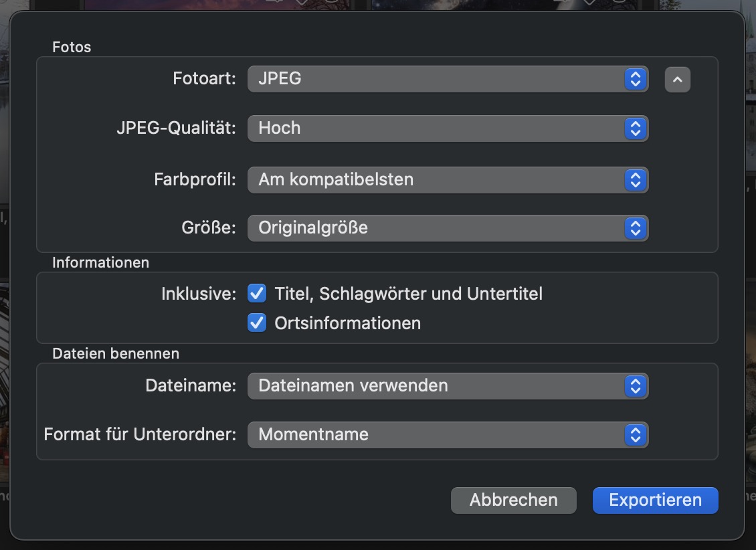This screenshot has width=756, height=550.
Task: Open the 'Dateinamen verwenden' dropdown
Action: point(435,385)
